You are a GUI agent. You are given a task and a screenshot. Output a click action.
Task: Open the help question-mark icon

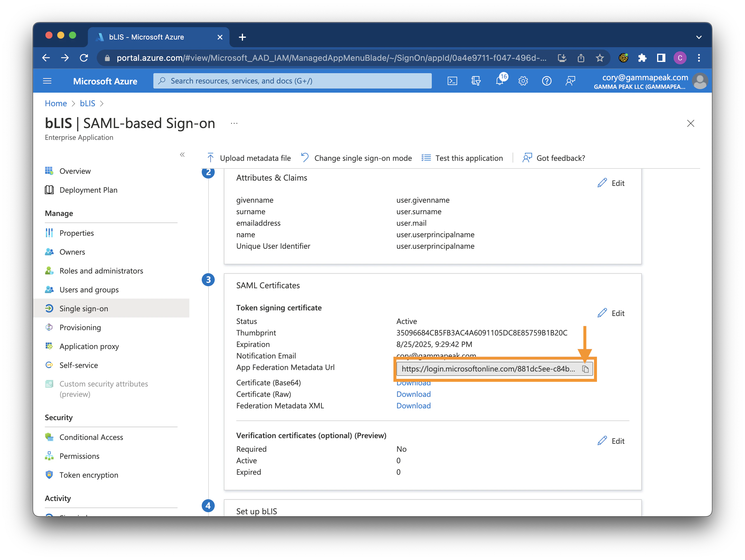click(x=547, y=81)
